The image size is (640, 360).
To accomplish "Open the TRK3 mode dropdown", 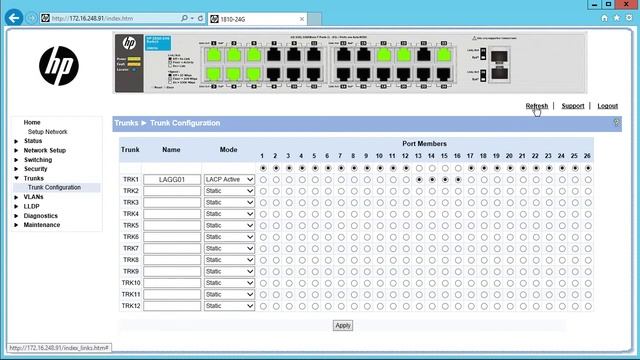I will [x=229, y=202].
